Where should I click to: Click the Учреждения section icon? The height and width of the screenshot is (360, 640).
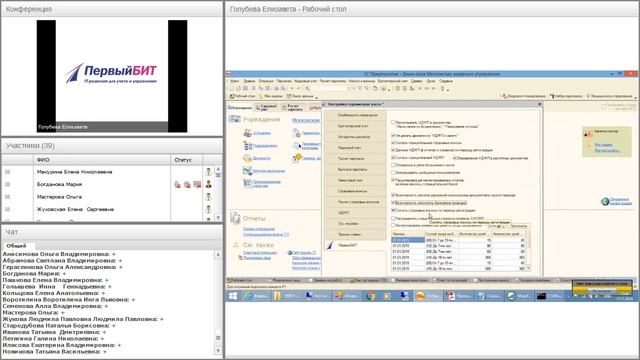[235, 119]
